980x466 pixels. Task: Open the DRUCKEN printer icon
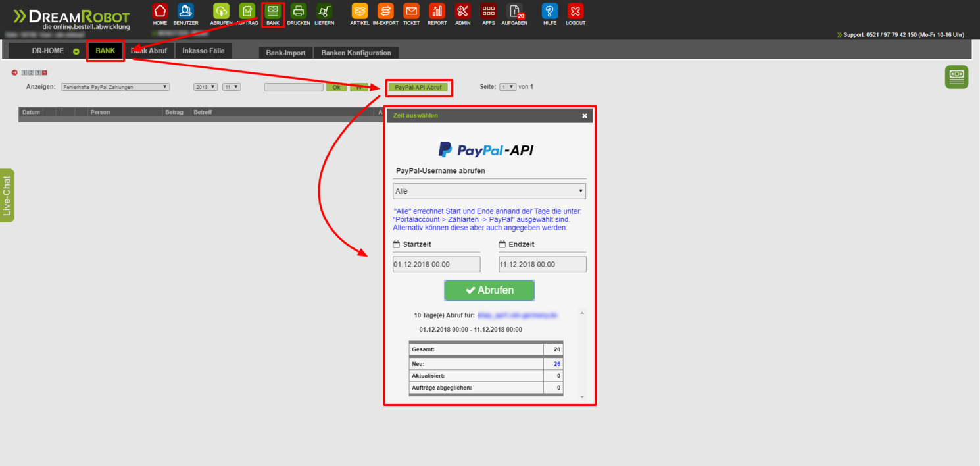[x=299, y=11]
